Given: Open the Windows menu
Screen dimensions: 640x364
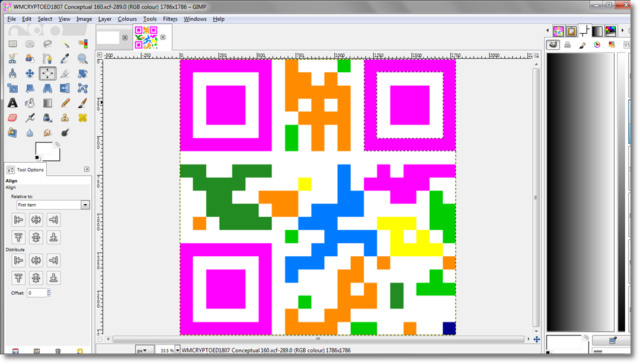Looking at the screenshot, I should point(195,19).
